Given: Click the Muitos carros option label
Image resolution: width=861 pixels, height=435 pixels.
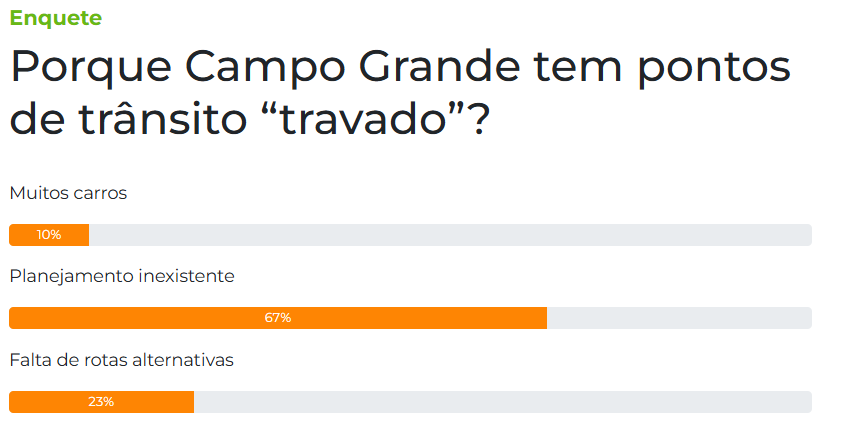Looking at the screenshot, I should tap(68, 193).
